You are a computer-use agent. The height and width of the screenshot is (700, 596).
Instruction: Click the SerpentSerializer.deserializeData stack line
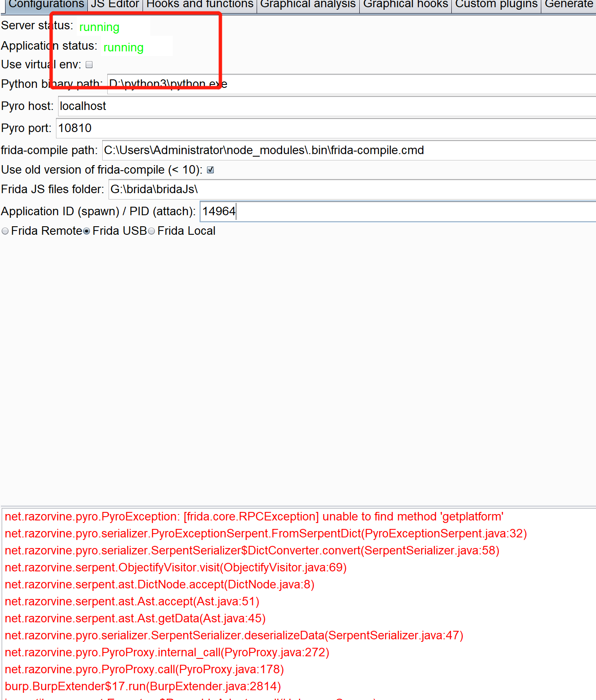[x=234, y=635]
